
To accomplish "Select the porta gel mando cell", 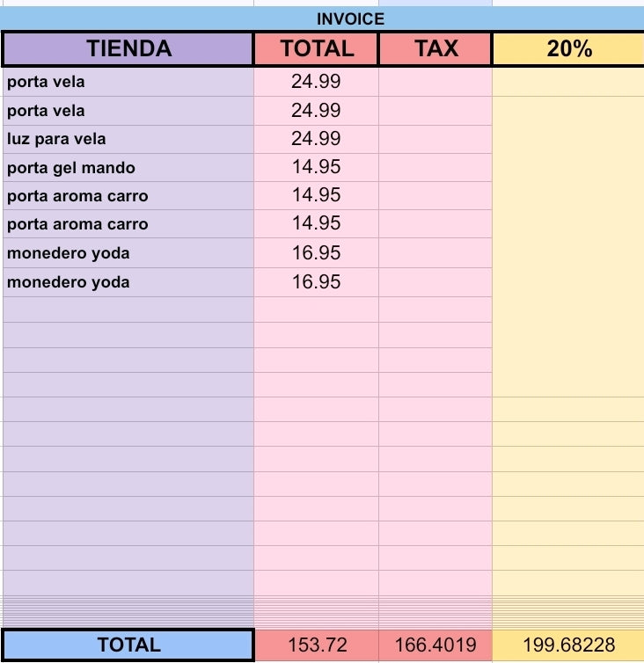I will pos(128,167).
